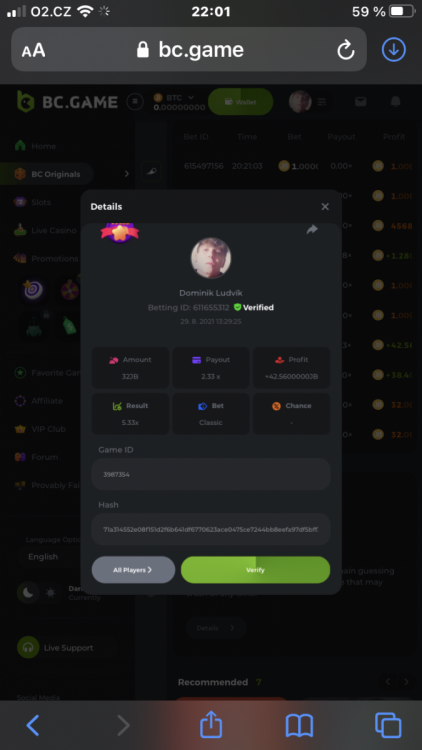Open Live Support chat
This screenshot has width=422, height=750.
67,648
